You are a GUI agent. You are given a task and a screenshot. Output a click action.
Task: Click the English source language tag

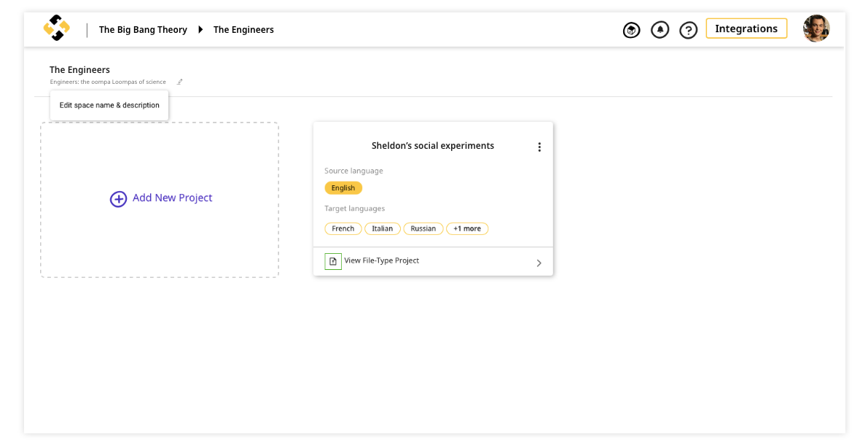pyautogui.click(x=343, y=188)
